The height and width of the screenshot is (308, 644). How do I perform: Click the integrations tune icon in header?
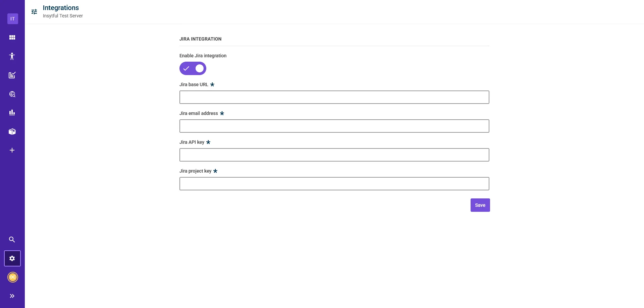point(34,12)
